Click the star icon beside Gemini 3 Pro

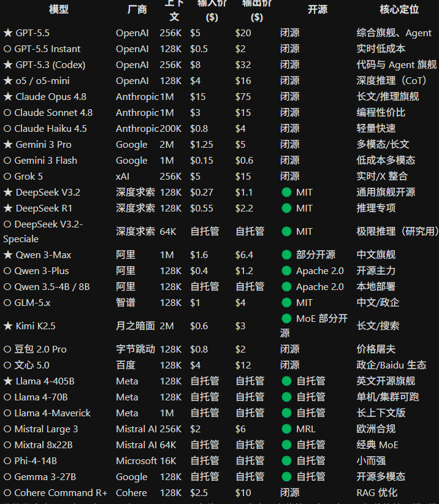point(8,145)
